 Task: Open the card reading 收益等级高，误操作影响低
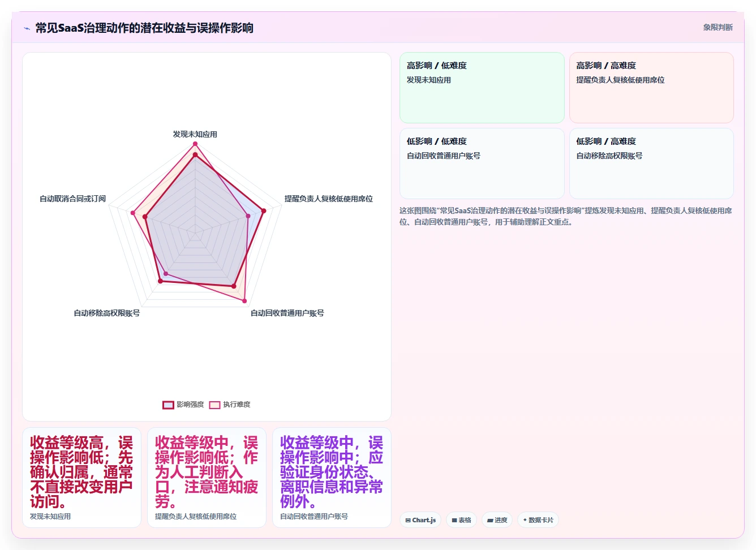81,478
